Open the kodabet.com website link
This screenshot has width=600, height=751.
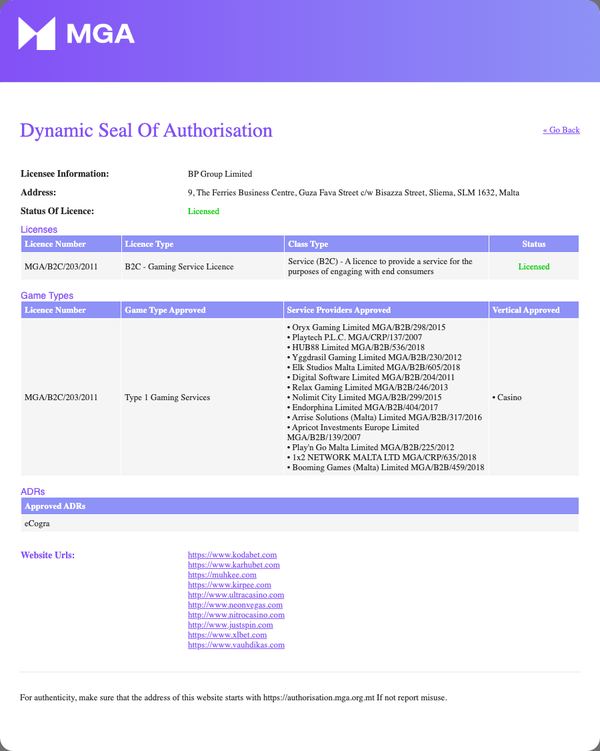(x=232, y=555)
